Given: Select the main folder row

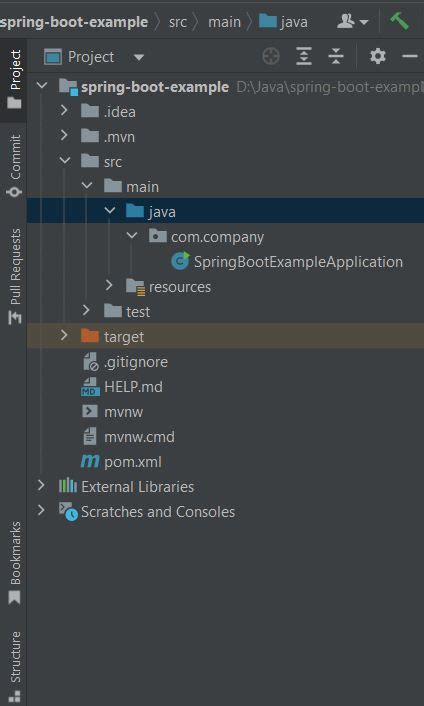Looking at the screenshot, I should (226, 187).
